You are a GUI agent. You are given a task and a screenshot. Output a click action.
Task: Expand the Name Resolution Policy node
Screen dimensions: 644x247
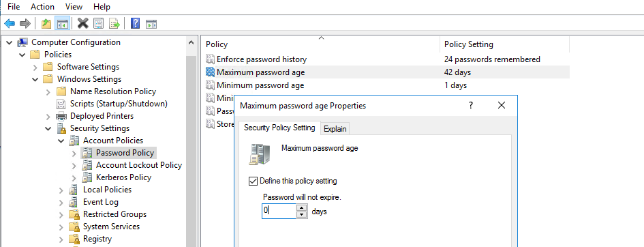(48, 91)
